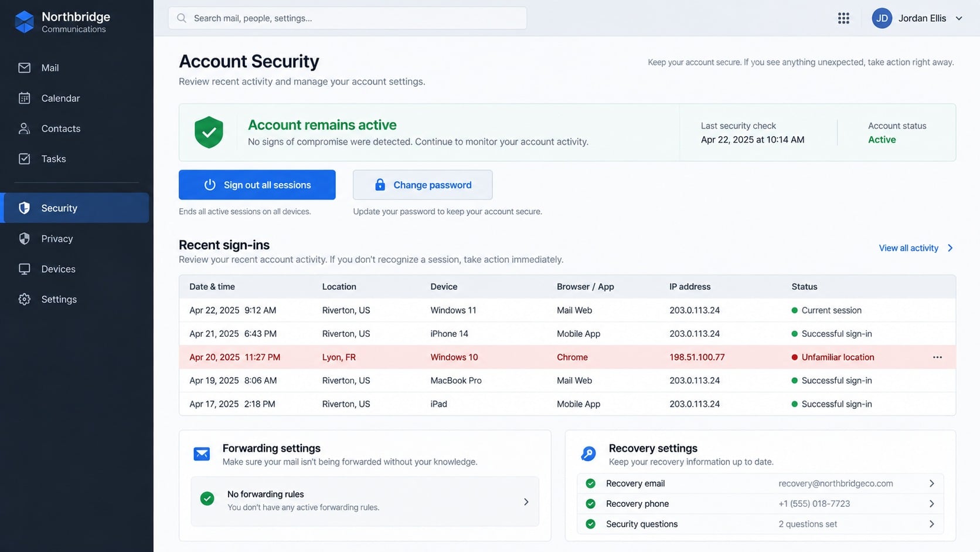Click the Apr 17, 2025 2:18 PM cell
The width and height of the screenshot is (980, 552).
(232, 404)
